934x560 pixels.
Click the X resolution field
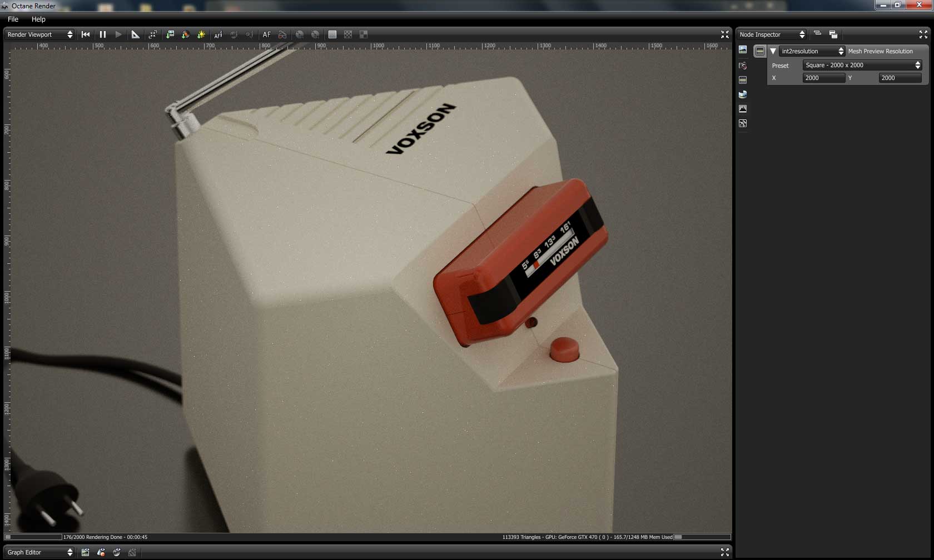click(x=824, y=78)
